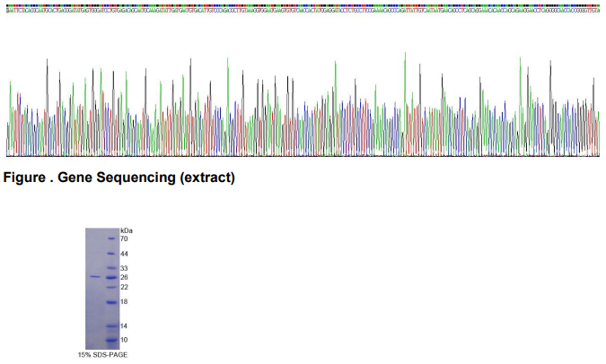Click the sample protein band in the gel's left lane

click(x=95, y=277)
